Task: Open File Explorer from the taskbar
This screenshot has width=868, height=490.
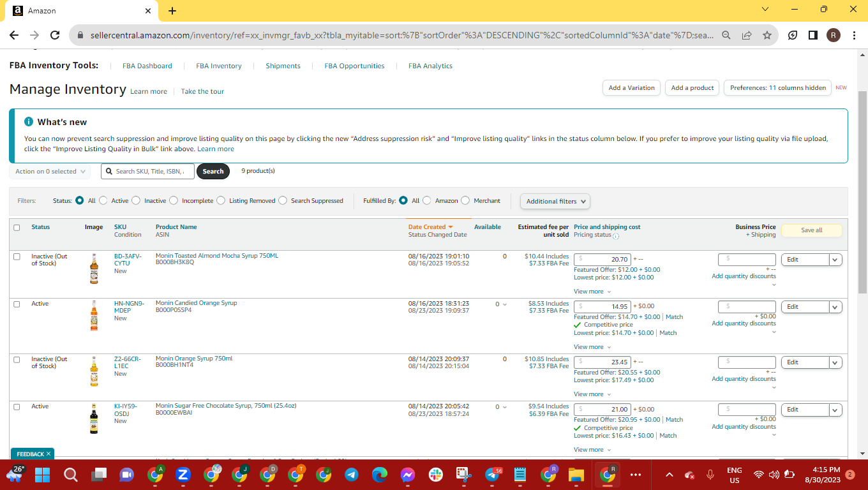Action: pos(576,475)
